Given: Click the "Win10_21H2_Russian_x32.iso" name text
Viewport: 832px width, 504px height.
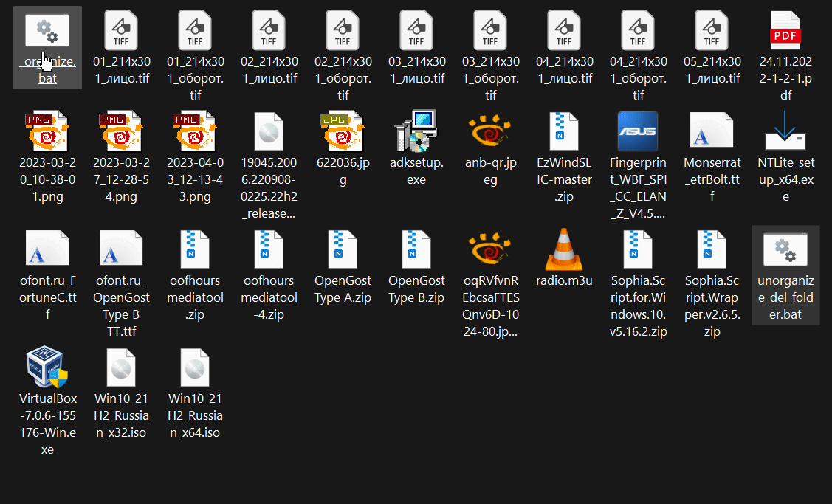Looking at the screenshot, I should point(121,415).
